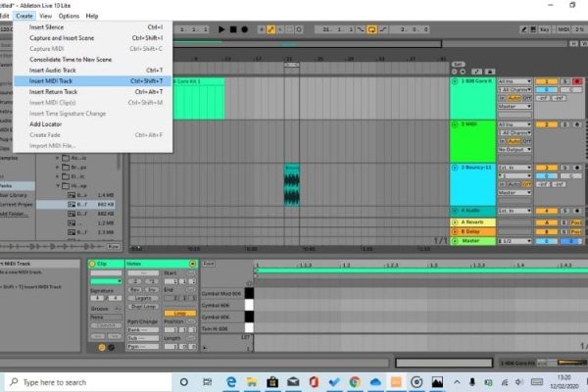Toggle the orange Automation Arm button
The height and width of the screenshot is (392, 588).
[x=270, y=29]
